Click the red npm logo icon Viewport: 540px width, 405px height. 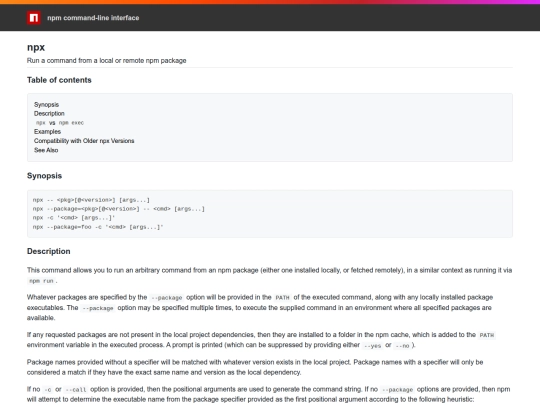(x=34, y=18)
